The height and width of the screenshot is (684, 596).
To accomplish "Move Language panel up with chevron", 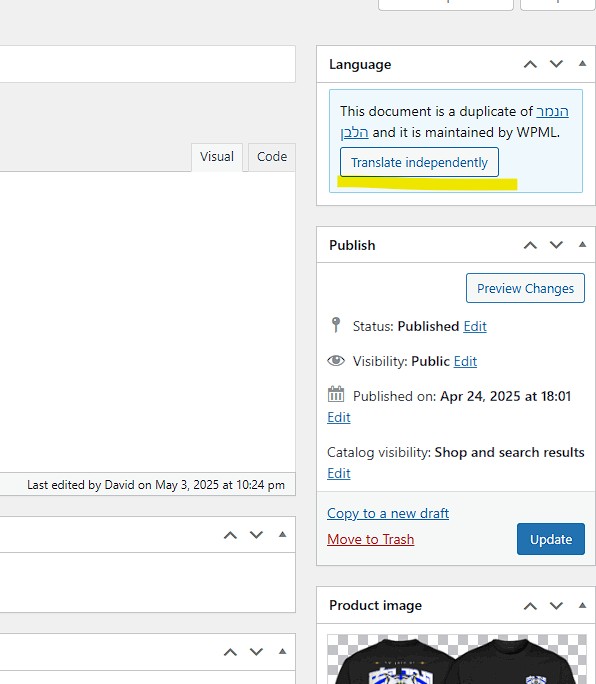I will pyautogui.click(x=530, y=64).
